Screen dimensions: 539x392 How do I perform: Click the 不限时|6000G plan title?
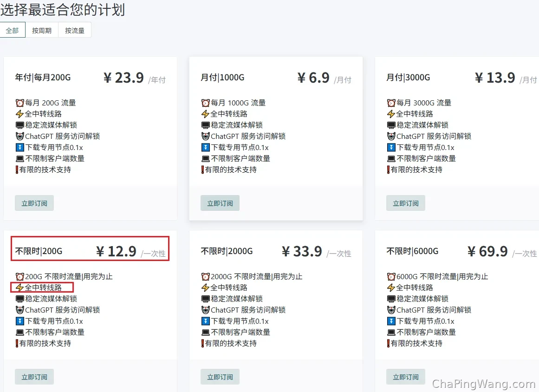coord(412,251)
